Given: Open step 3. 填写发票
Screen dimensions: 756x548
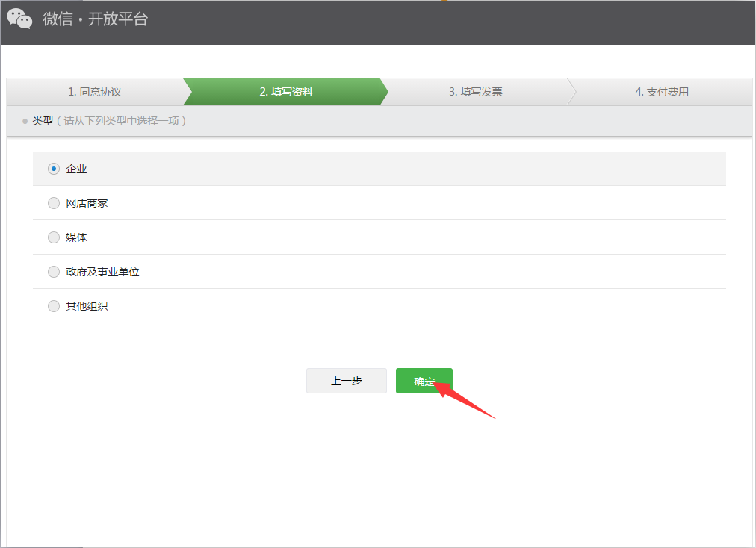Looking at the screenshot, I should [x=475, y=92].
